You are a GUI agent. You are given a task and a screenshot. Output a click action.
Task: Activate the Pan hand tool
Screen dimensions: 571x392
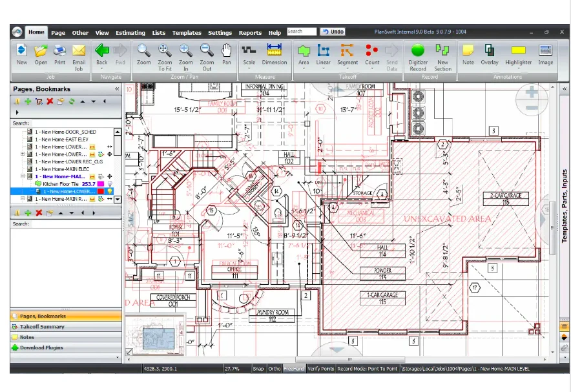point(227,54)
